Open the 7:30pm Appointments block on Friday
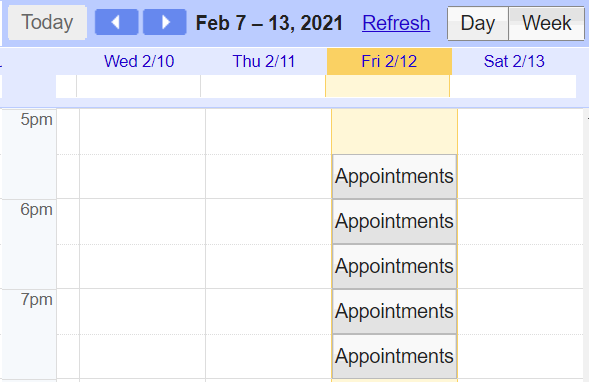The width and height of the screenshot is (589, 382). 394,356
